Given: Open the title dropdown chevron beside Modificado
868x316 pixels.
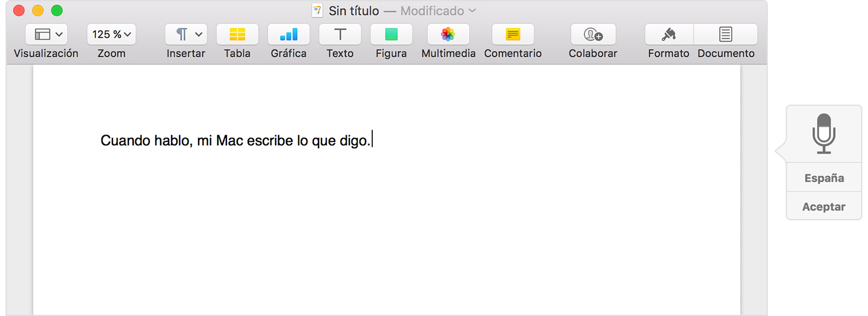Looking at the screenshot, I should point(472,11).
